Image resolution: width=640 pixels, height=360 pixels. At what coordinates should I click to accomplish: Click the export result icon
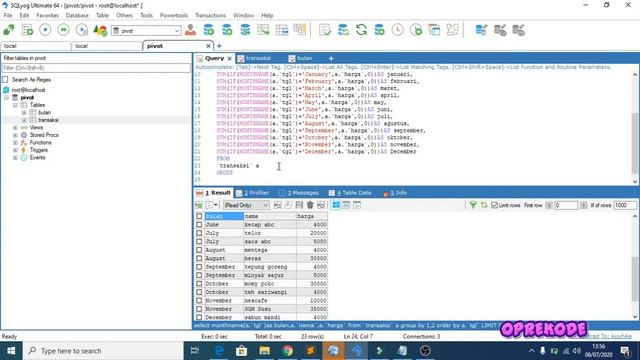pos(199,205)
